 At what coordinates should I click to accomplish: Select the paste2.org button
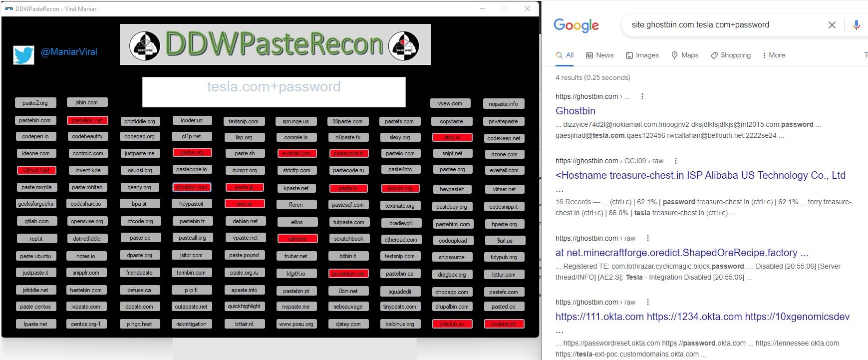point(35,103)
